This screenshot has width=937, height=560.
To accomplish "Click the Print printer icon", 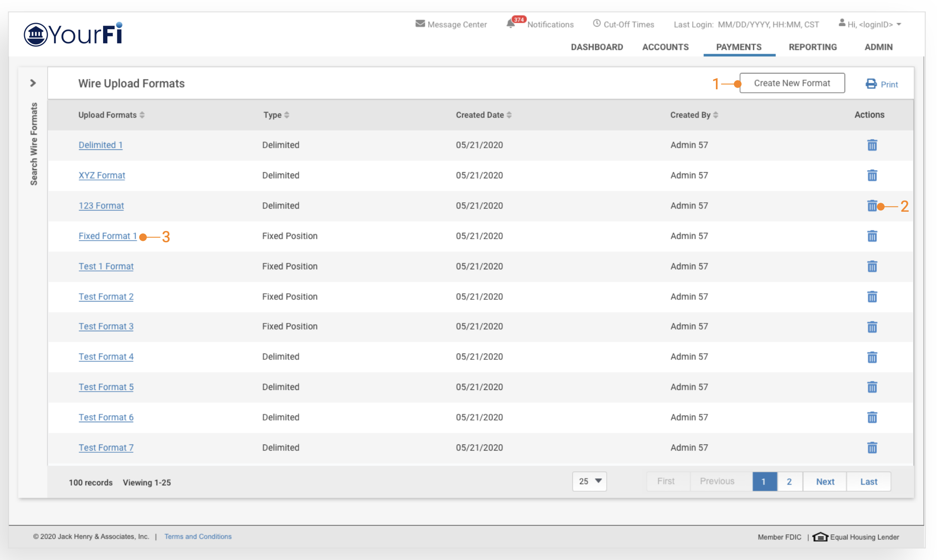I will (871, 84).
